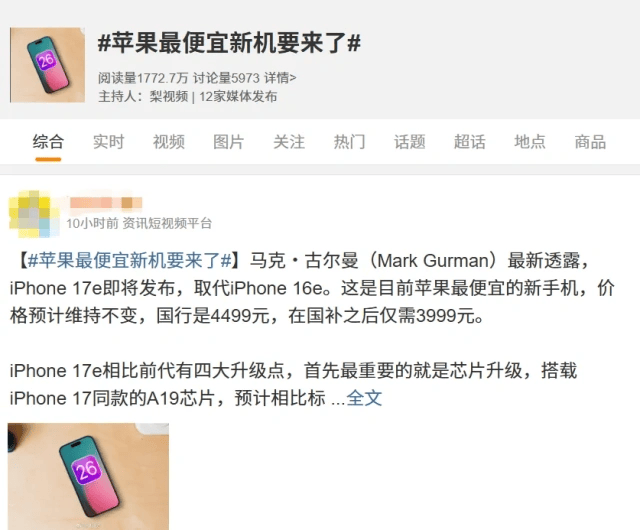Expand full post with 全文 link
This screenshot has width=640, height=530.
364,398
